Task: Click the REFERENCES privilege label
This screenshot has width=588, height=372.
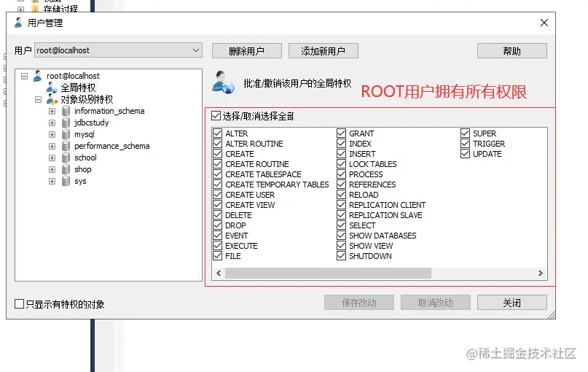Action: (372, 185)
